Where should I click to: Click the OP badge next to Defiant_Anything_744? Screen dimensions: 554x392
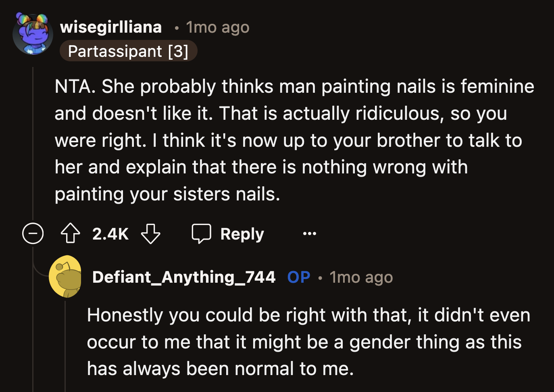pyautogui.click(x=298, y=277)
